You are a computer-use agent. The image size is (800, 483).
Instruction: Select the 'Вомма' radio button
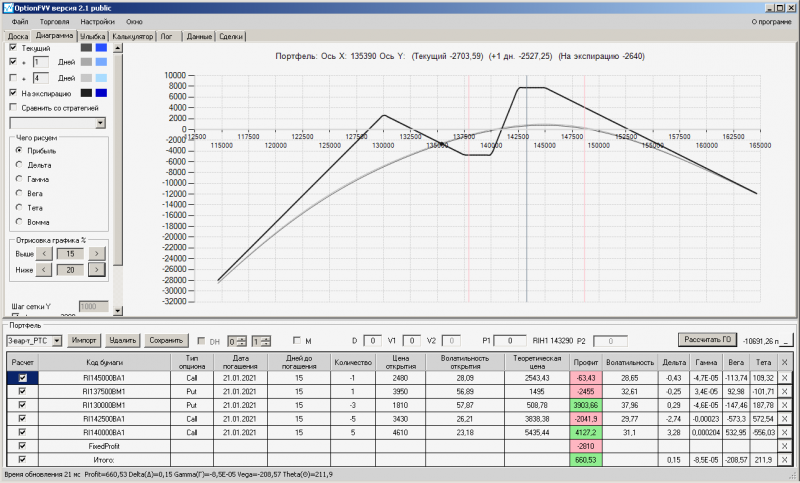[x=19, y=221]
